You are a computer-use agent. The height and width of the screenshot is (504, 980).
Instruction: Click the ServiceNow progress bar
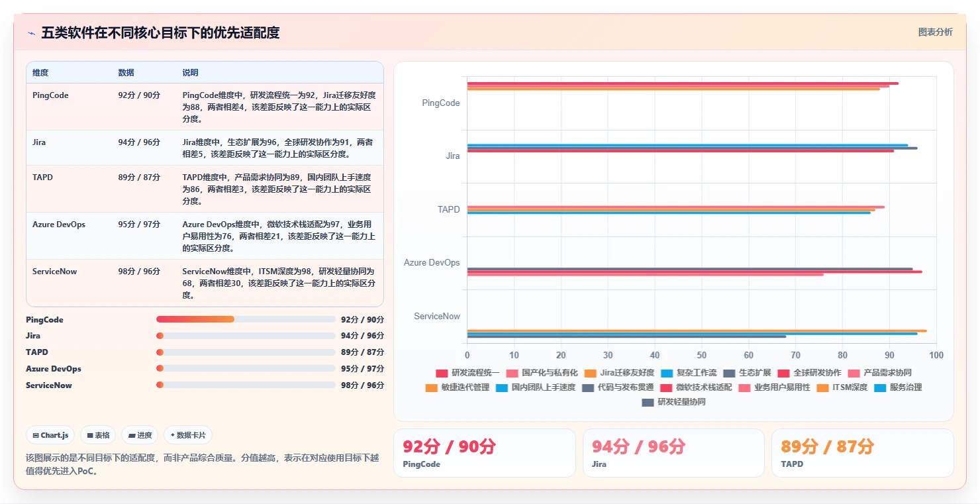[x=246, y=385]
